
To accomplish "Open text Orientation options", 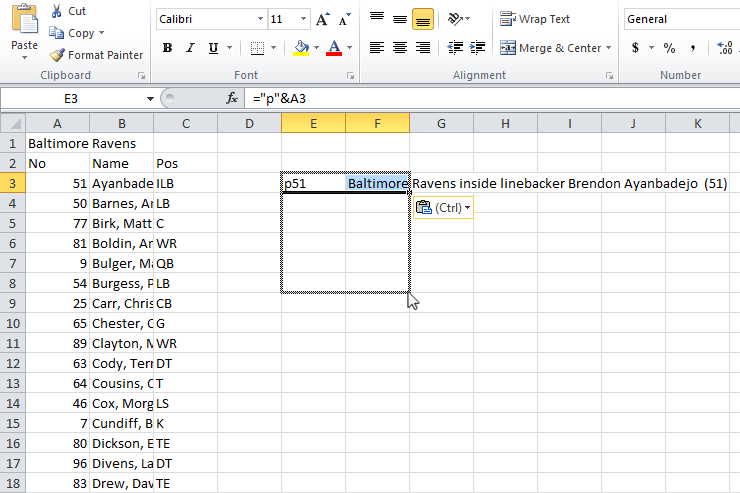I will pos(458,19).
